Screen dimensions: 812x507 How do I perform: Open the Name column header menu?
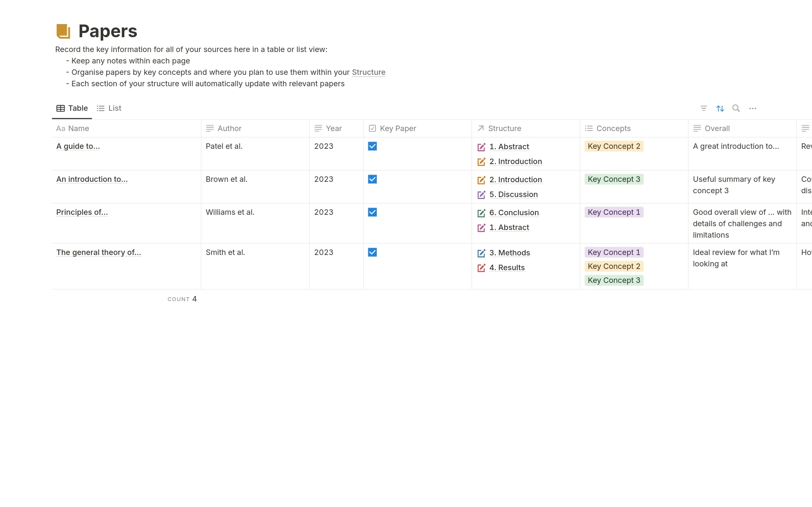click(x=126, y=129)
